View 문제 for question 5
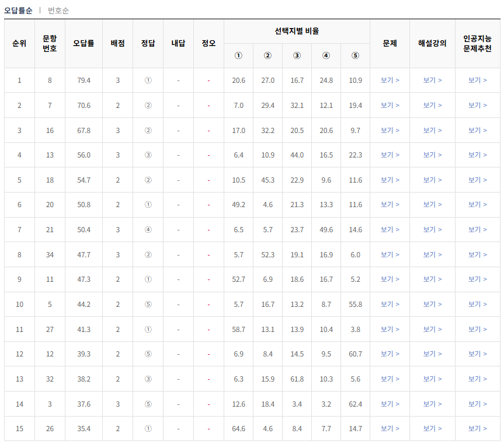Screen dimensions: 504x444 (389, 303)
